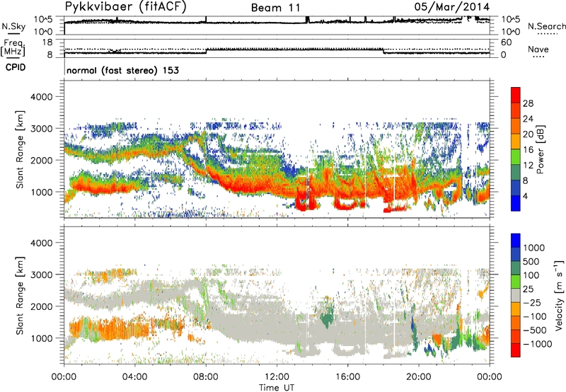The width and height of the screenshot is (566, 392).
Task: Click the 500 label on Velocity colorbar
Action: click(531, 261)
